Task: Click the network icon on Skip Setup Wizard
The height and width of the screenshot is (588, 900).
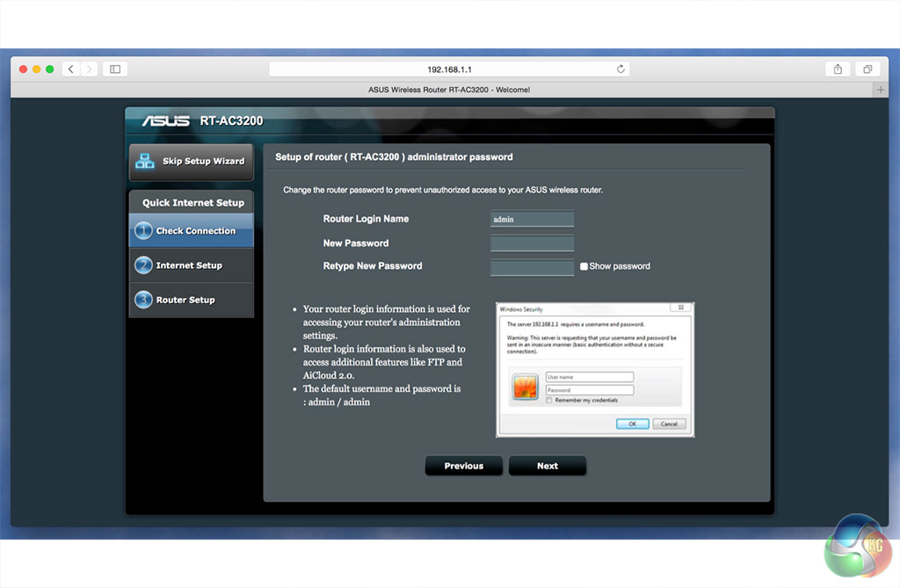Action: coord(145,162)
